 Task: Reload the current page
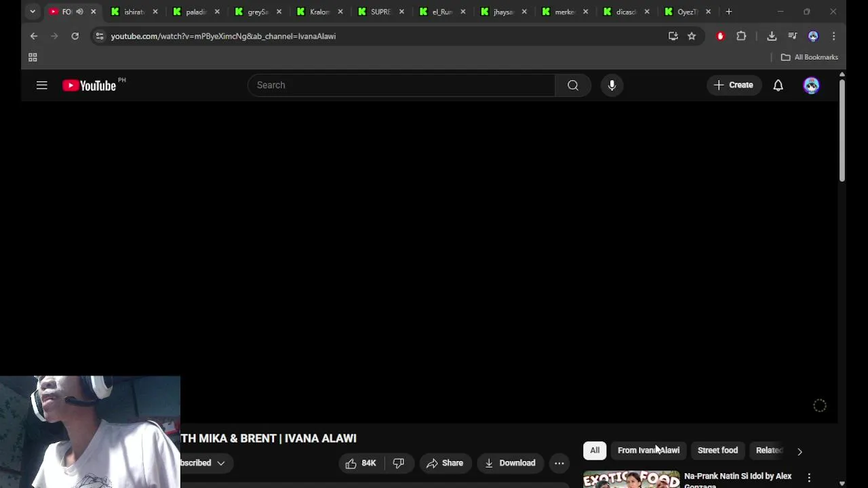pyautogui.click(x=75, y=36)
